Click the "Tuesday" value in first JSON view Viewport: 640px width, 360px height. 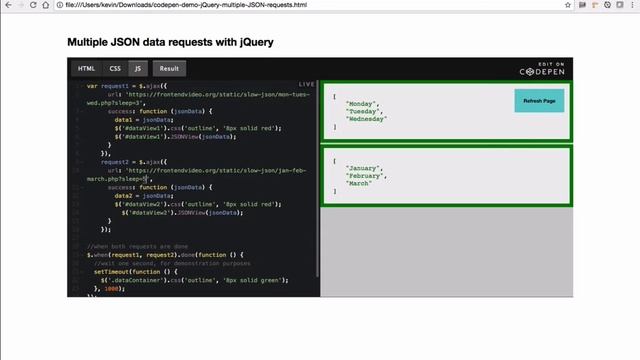click(364, 111)
